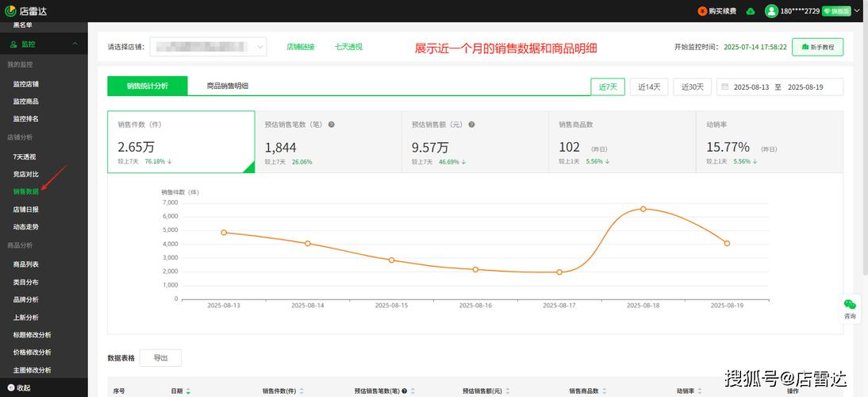The height and width of the screenshot is (397, 868).
Task: Click chart data point for 2025-08-16
Action: click(x=475, y=270)
